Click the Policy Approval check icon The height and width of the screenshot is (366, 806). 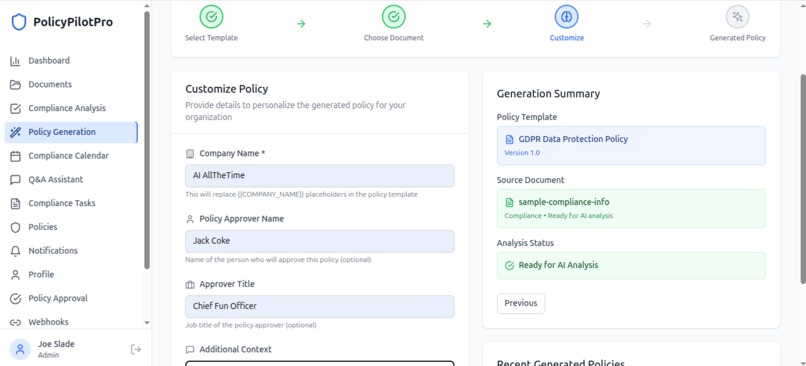(15, 299)
